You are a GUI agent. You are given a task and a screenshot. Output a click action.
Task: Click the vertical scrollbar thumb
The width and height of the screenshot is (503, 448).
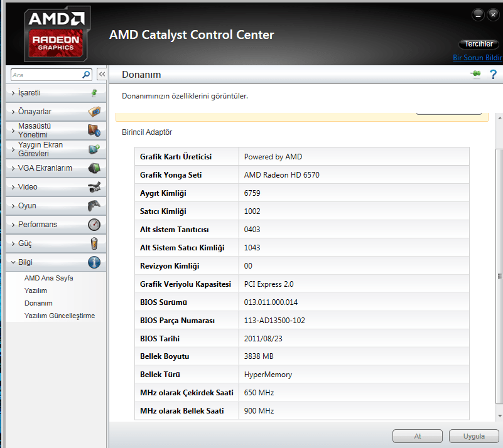pyautogui.click(x=499, y=275)
